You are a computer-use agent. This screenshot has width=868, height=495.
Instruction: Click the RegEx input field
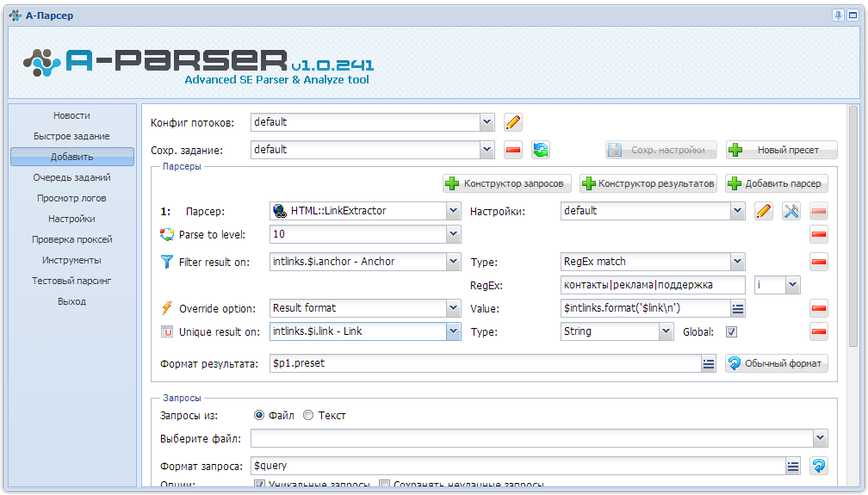click(x=653, y=285)
